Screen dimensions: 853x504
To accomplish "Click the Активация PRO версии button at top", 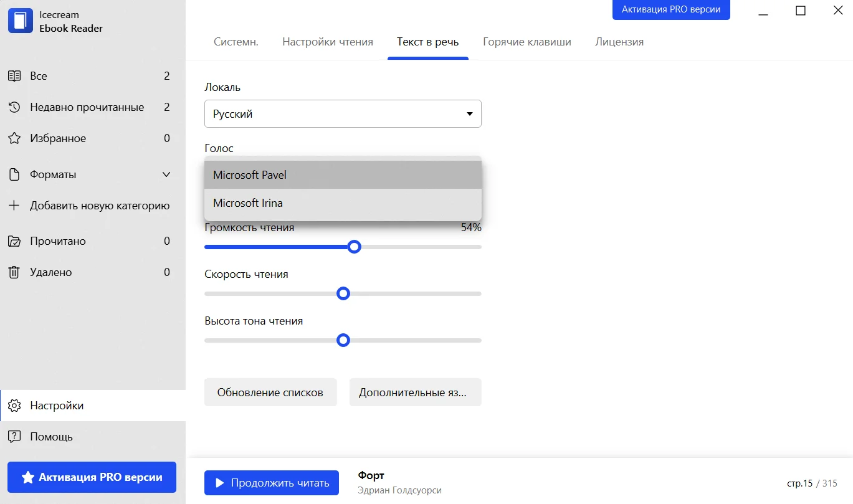I will pyautogui.click(x=670, y=10).
